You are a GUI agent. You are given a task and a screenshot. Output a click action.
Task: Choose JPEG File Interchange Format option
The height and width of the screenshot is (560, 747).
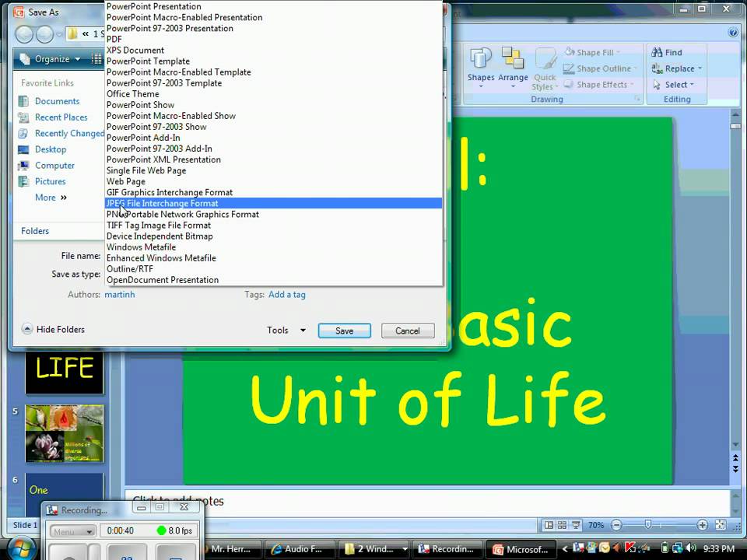tap(273, 203)
